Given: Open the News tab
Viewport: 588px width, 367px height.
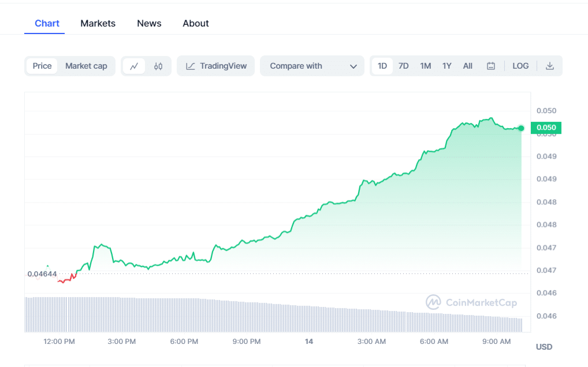Looking at the screenshot, I should [149, 23].
